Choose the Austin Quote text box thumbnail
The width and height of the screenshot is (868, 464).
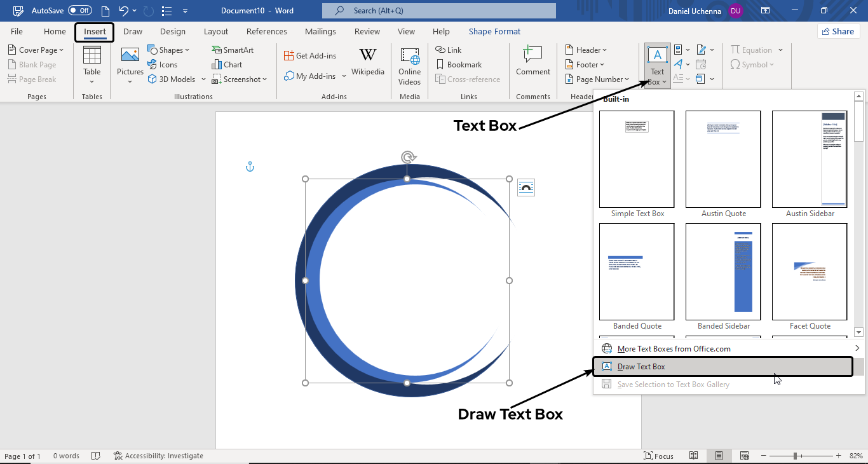723,160
